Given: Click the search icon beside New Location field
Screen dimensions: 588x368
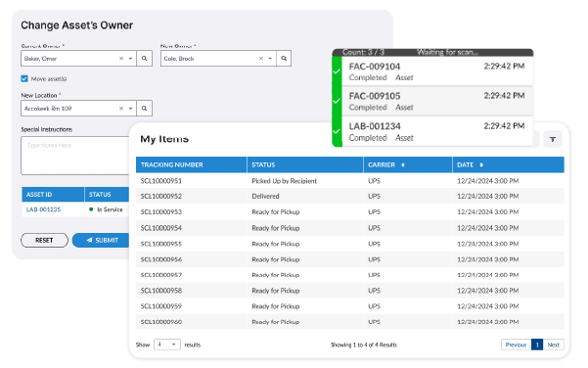Looking at the screenshot, I should 145,109.
